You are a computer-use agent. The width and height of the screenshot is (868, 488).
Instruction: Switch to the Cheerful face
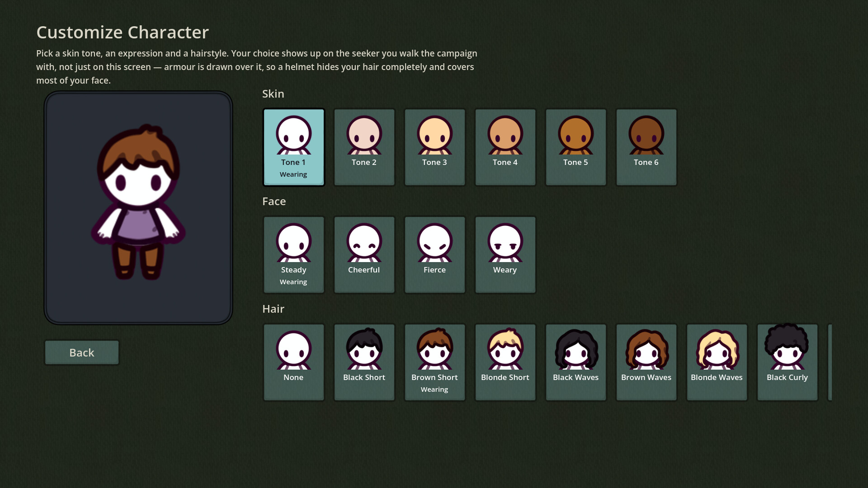364,255
